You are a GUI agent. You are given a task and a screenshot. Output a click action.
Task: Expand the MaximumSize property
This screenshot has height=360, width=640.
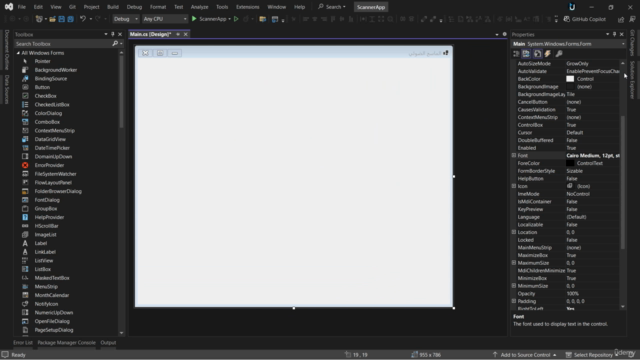pos(514,263)
